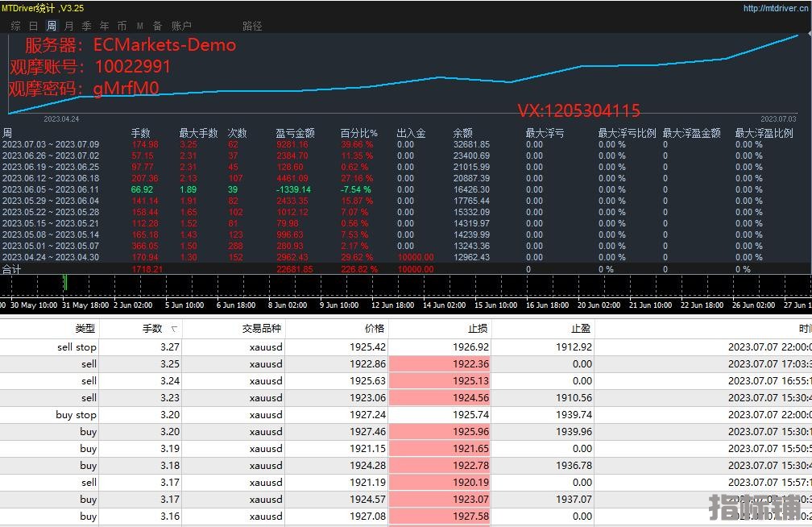Select the sell stop 3.27 order row

click(406, 347)
